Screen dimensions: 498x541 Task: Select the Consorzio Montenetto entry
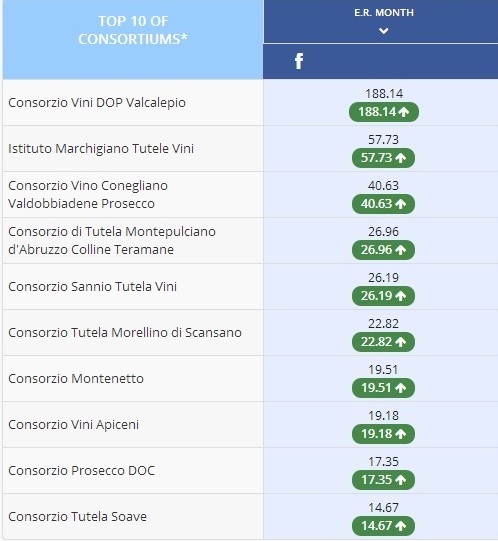point(76,379)
